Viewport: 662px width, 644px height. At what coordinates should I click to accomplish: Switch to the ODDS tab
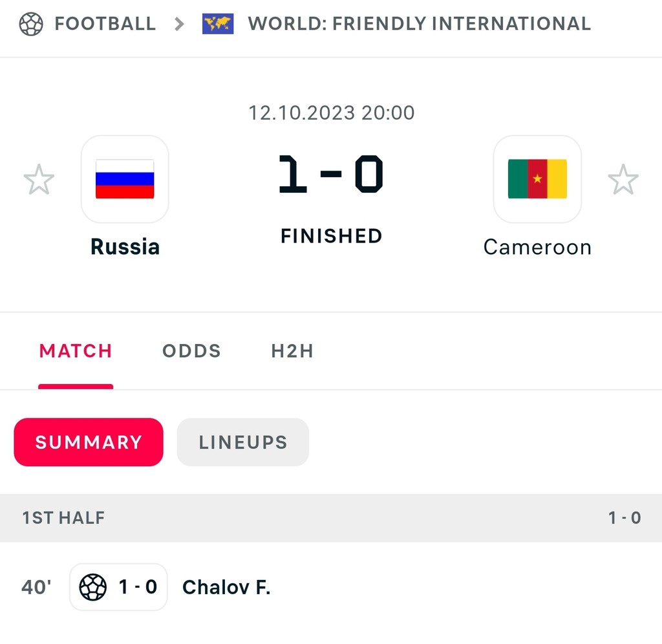coord(191,351)
